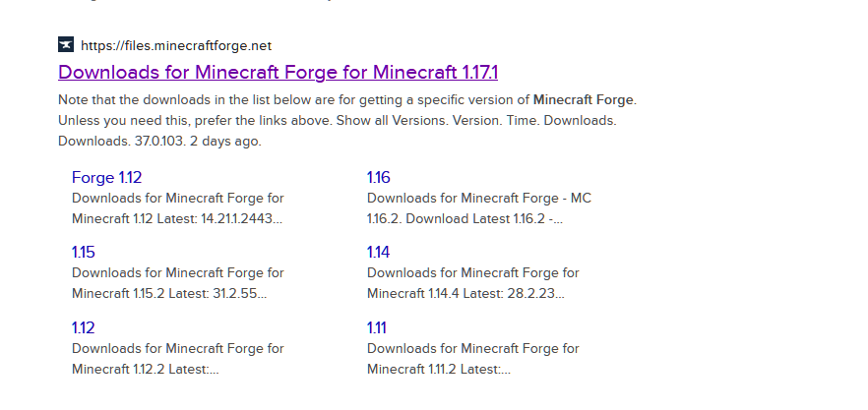The height and width of the screenshot is (410, 868).
Task: Click description mentioning Latest: 31.2.55
Action: [x=178, y=283]
